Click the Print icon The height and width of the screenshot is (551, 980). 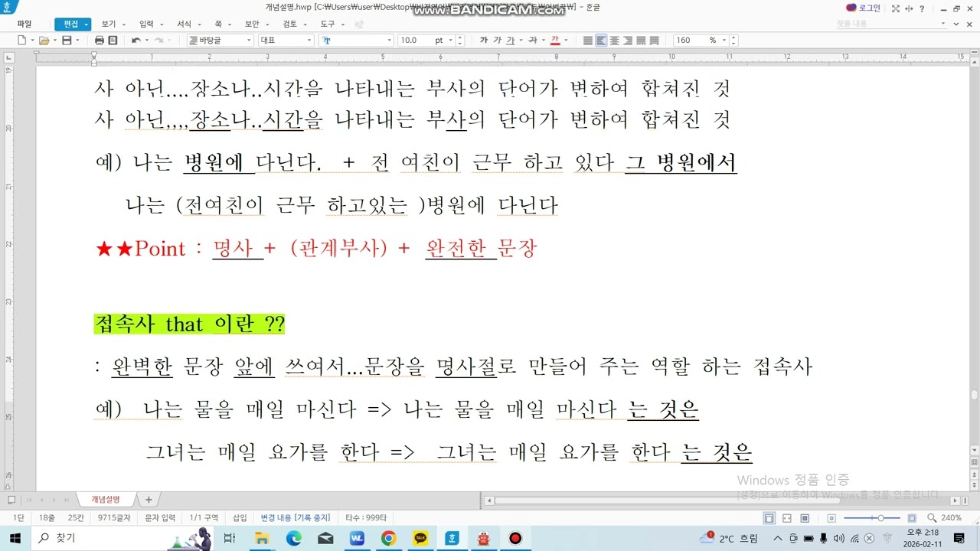99,41
